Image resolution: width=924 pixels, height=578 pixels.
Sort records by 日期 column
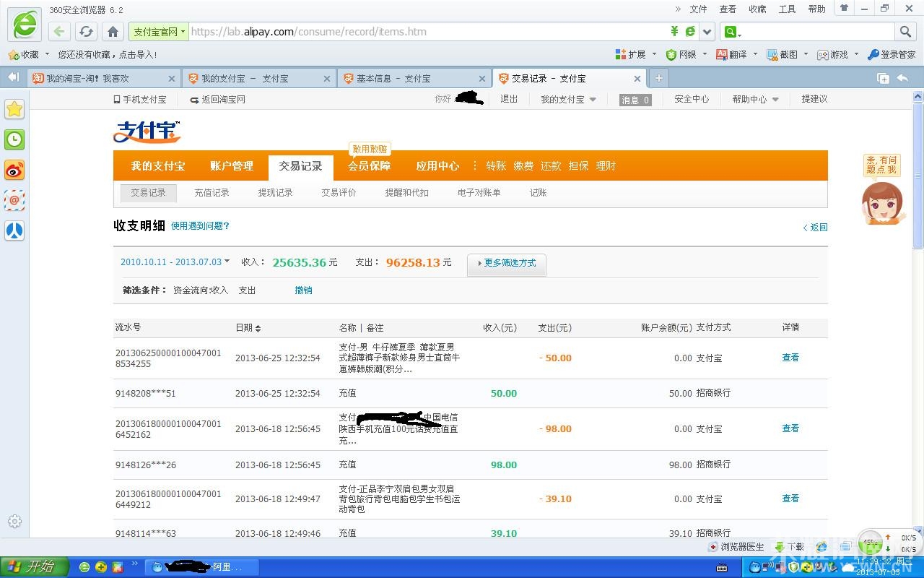pos(248,328)
